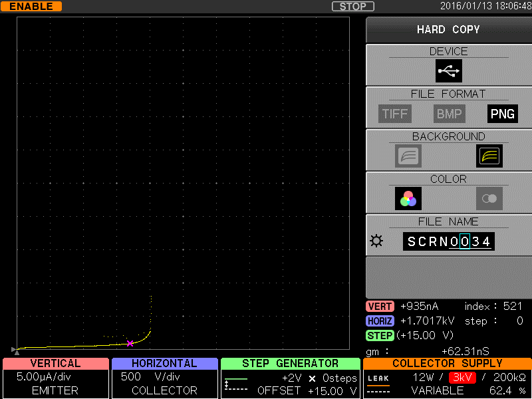Click the FILE FORMAT section label

click(x=448, y=94)
